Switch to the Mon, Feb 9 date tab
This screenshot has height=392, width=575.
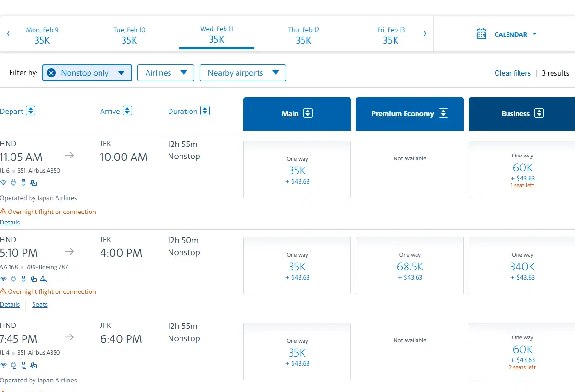tap(42, 35)
